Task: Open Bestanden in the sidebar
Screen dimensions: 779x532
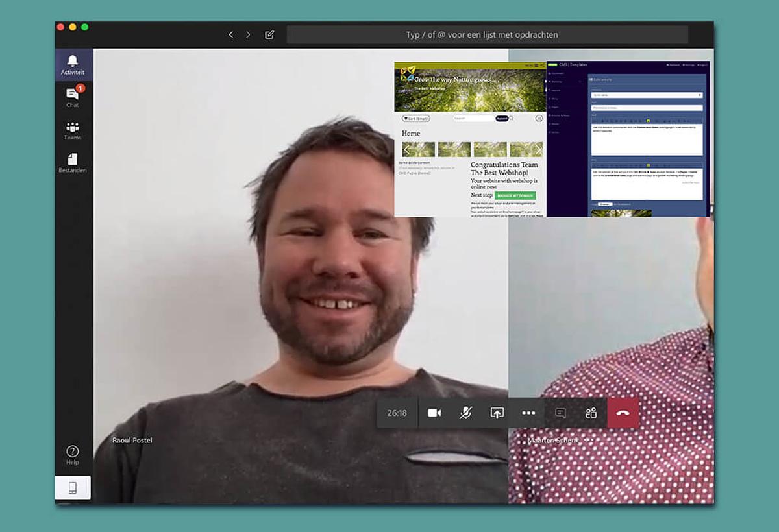Action: point(73,163)
